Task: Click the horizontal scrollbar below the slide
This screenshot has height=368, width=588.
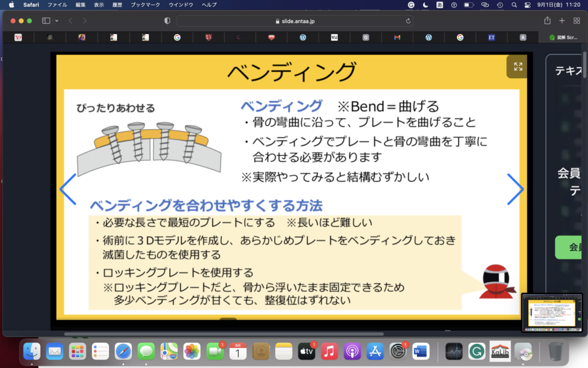Action: tap(224, 333)
